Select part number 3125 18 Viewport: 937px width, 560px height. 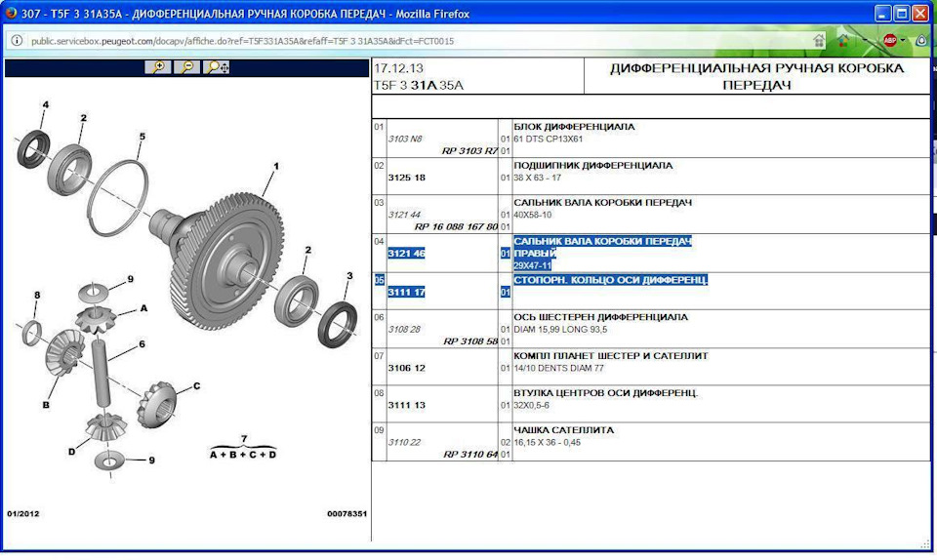tap(406, 178)
